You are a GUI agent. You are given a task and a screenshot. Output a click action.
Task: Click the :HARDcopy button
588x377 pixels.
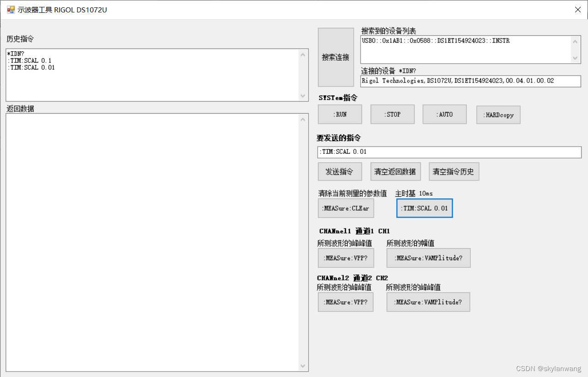point(498,115)
